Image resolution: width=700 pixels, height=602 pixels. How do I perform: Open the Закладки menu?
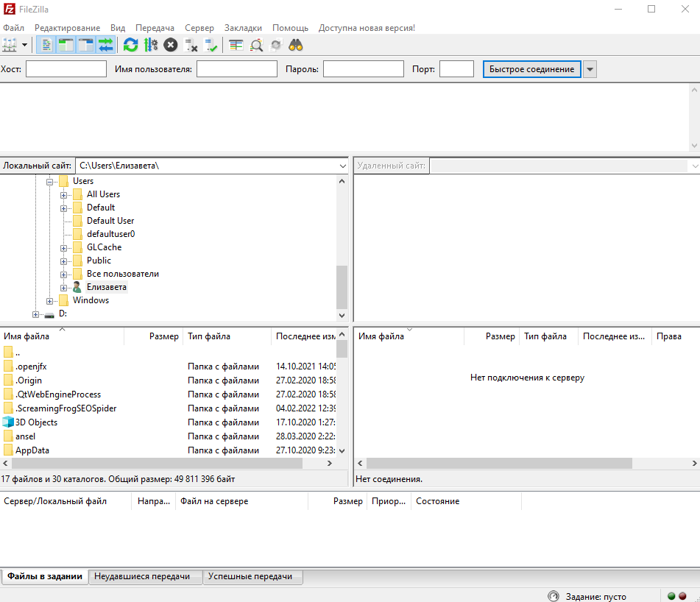(x=243, y=28)
